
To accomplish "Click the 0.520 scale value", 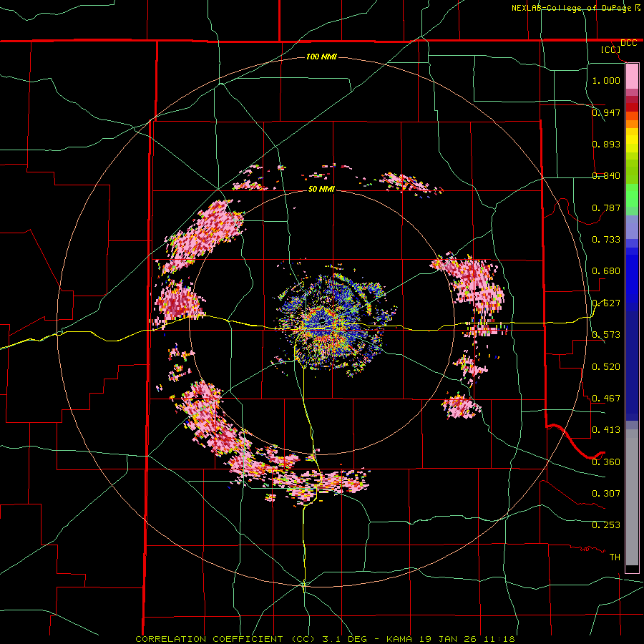I will tap(606, 367).
